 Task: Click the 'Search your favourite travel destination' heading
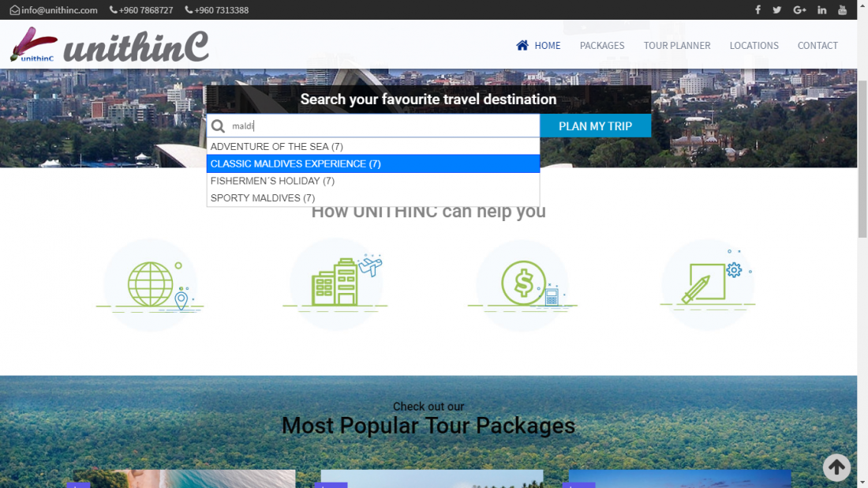428,99
